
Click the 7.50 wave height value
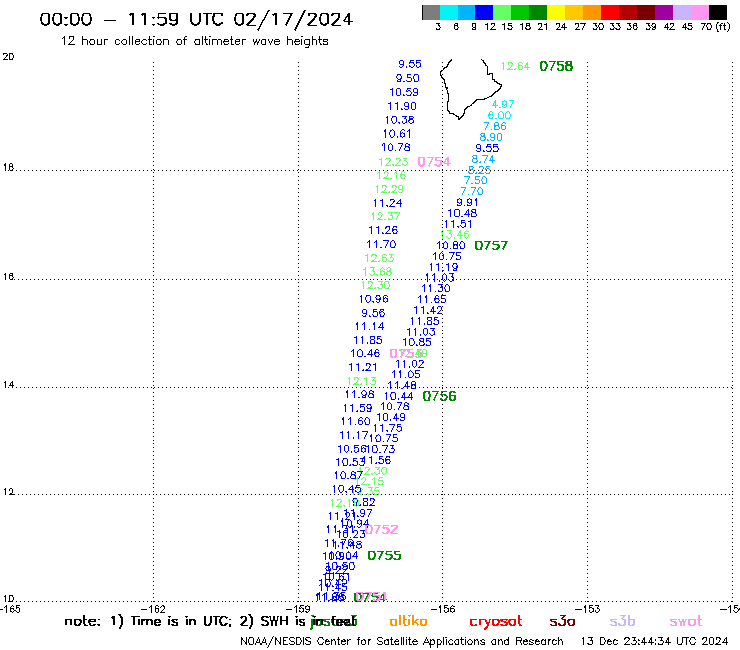tap(476, 180)
